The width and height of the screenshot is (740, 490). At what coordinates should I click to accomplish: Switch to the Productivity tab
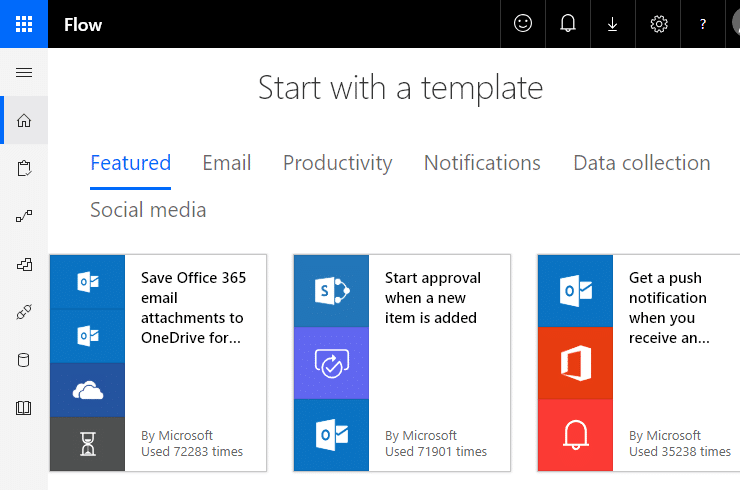(x=337, y=163)
